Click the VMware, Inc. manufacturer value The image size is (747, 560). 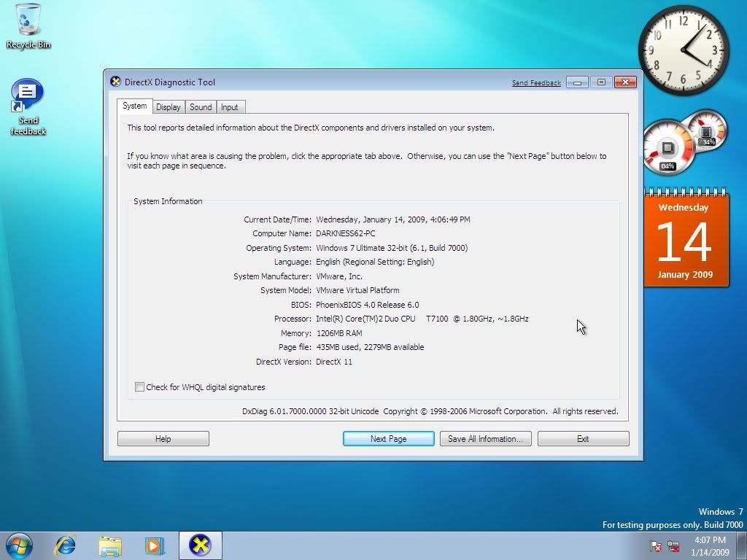tap(338, 276)
